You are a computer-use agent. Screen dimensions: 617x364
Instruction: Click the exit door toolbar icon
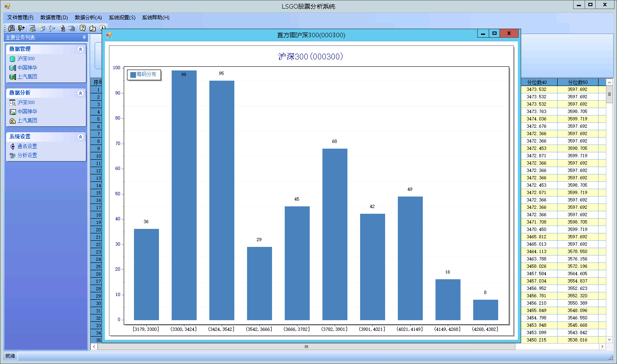coord(21,28)
